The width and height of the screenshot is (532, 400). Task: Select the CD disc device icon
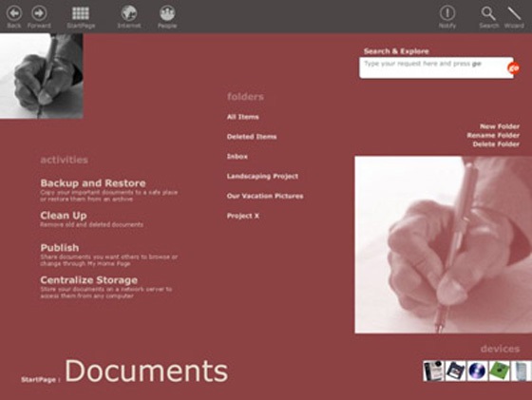pos(477,371)
